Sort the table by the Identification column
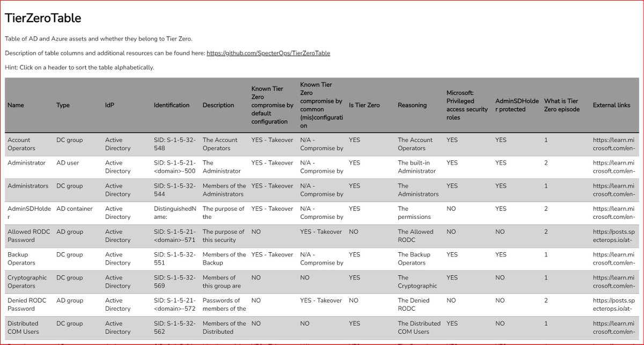The image size is (644, 345). coord(171,105)
